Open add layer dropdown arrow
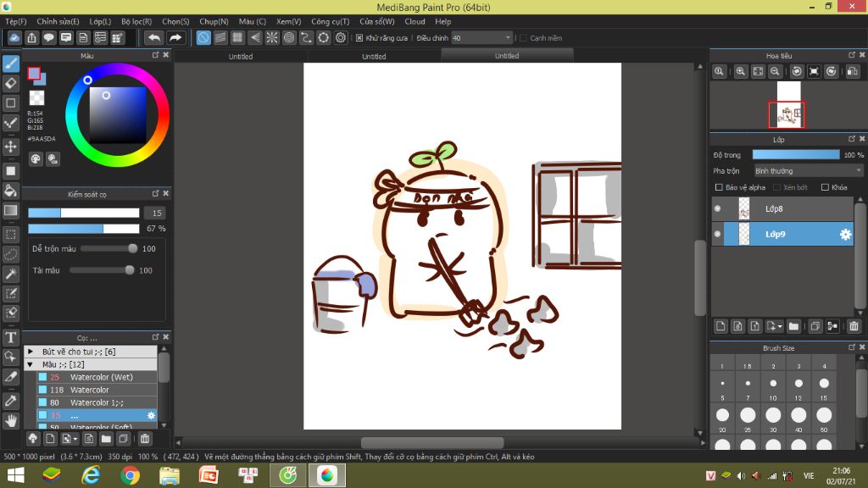This screenshot has width=868, height=488. click(x=774, y=326)
